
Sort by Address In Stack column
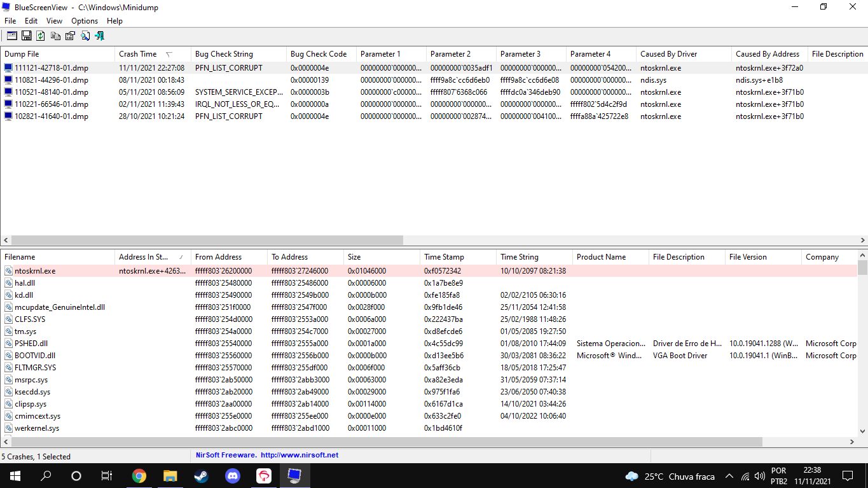(153, 257)
